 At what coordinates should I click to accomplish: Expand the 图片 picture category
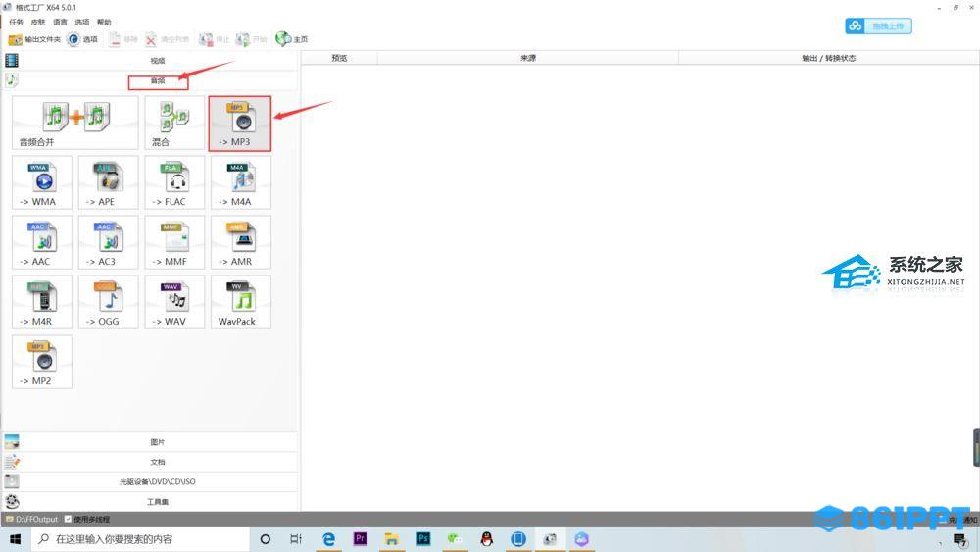click(150, 442)
